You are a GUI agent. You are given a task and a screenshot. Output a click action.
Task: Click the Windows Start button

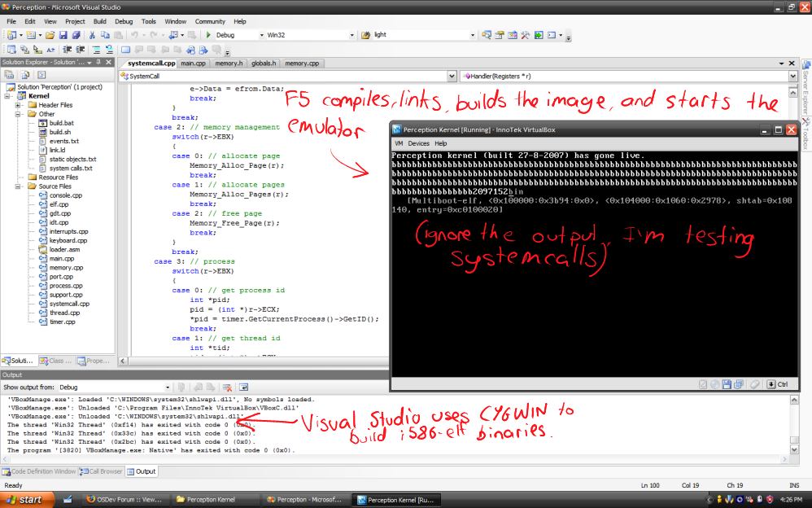26,500
